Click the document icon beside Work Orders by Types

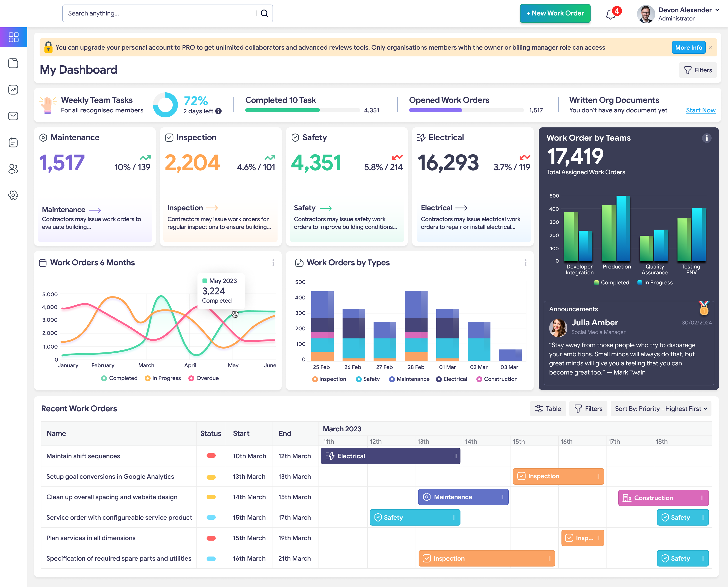pos(299,263)
